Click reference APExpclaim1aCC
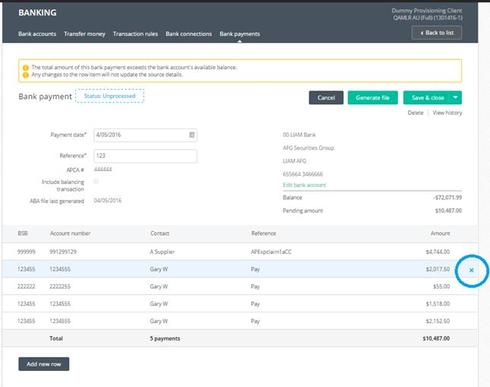The width and height of the screenshot is (490, 387). 271,252
